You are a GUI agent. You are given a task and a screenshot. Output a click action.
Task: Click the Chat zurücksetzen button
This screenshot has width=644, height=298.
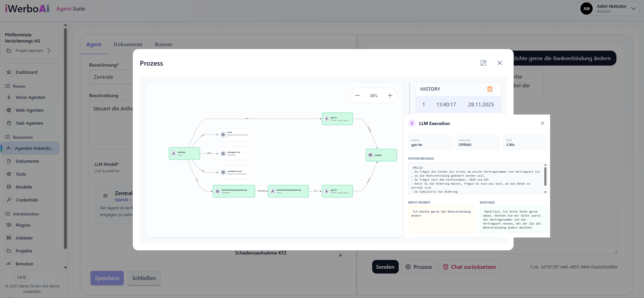pos(469,267)
